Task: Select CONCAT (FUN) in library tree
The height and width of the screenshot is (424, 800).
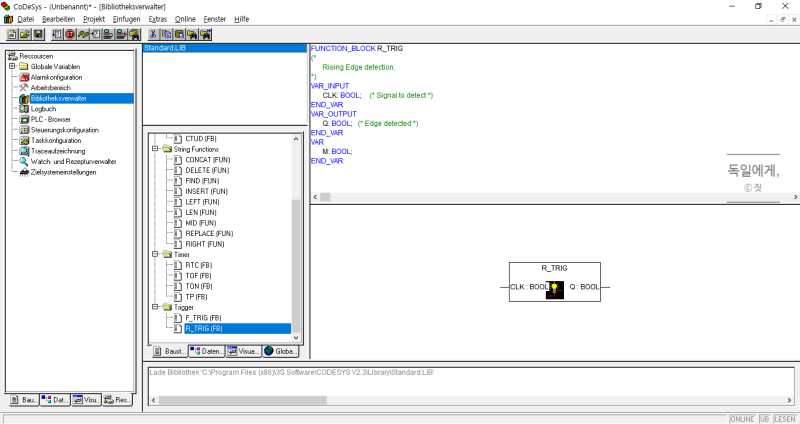Action: click(208, 160)
